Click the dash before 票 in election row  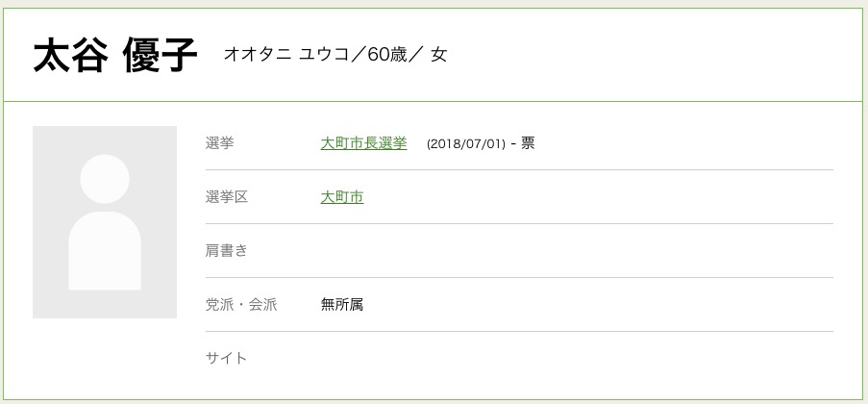514,143
